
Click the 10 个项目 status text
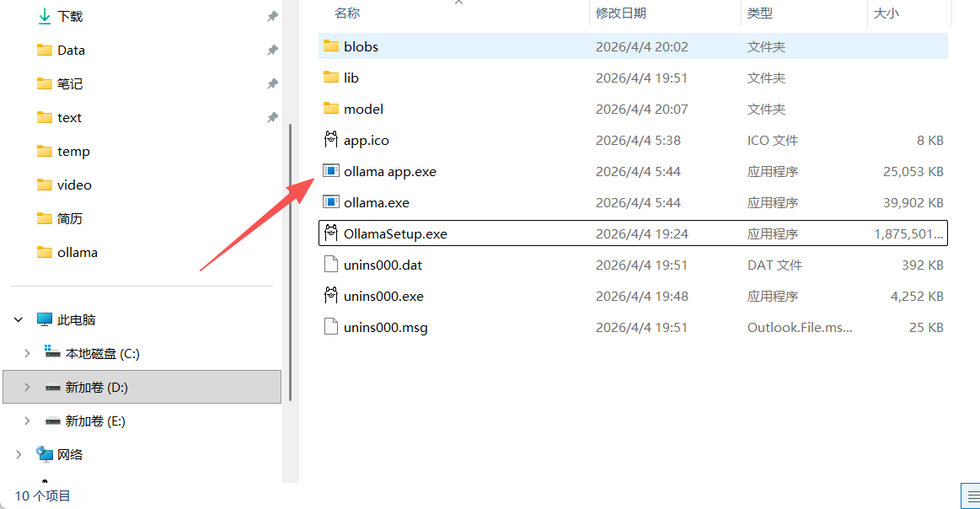click(42, 496)
